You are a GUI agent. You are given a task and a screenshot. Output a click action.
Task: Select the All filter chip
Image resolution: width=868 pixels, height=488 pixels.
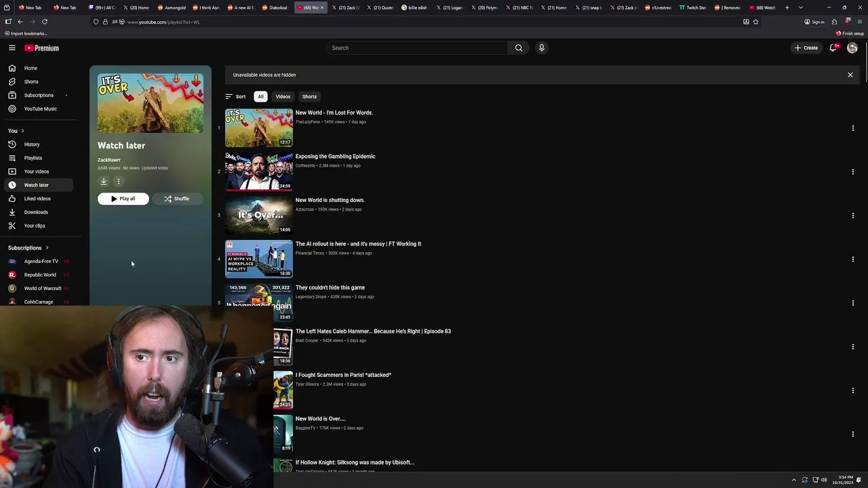click(x=260, y=97)
